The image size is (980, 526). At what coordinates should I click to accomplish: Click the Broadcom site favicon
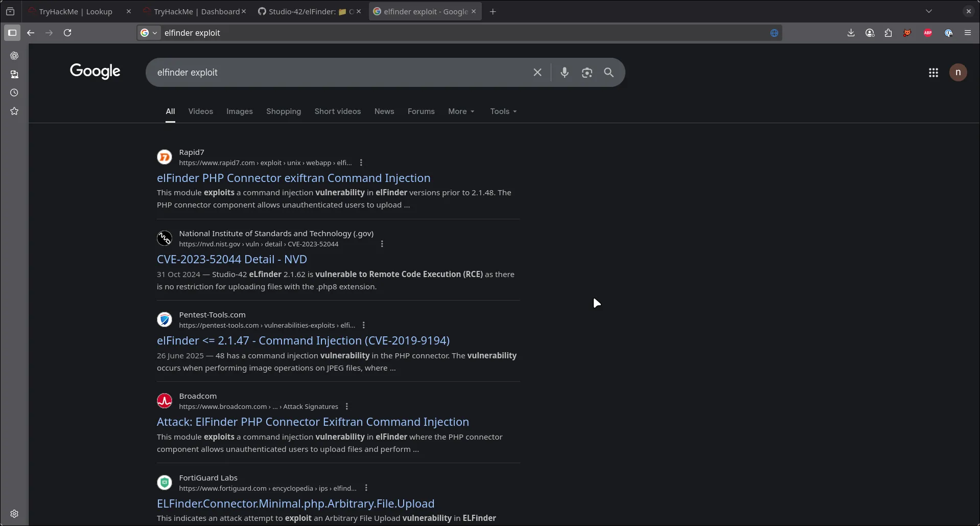pyautogui.click(x=165, y=401)
